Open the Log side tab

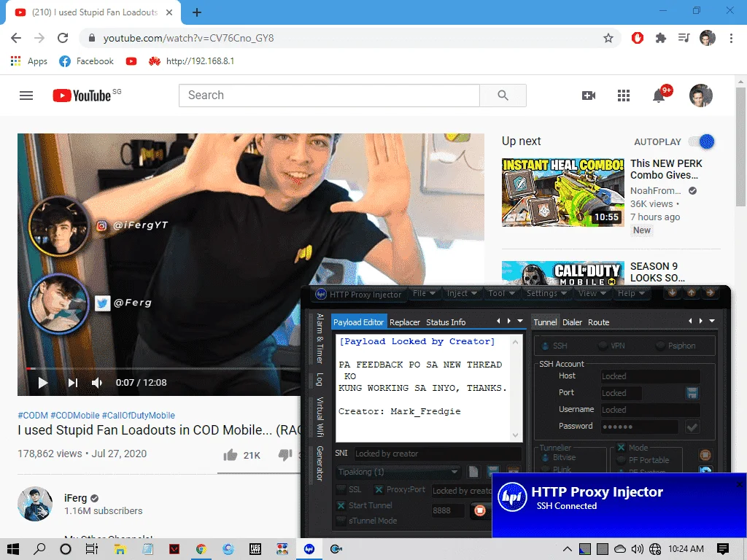tap(320, 379)
